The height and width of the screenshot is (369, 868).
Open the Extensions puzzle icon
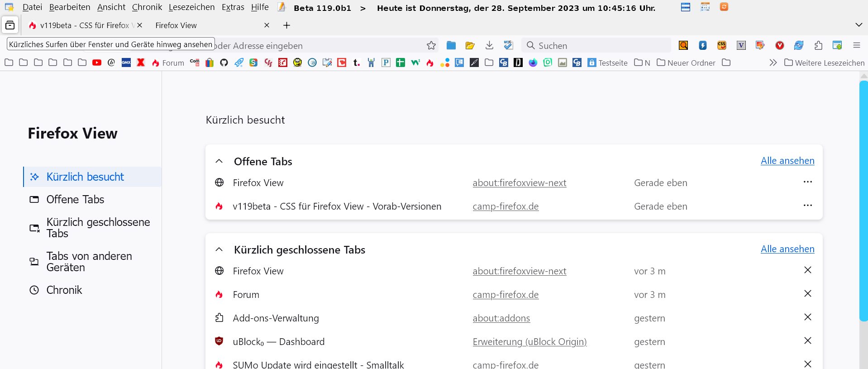click(x=818, y=45)
